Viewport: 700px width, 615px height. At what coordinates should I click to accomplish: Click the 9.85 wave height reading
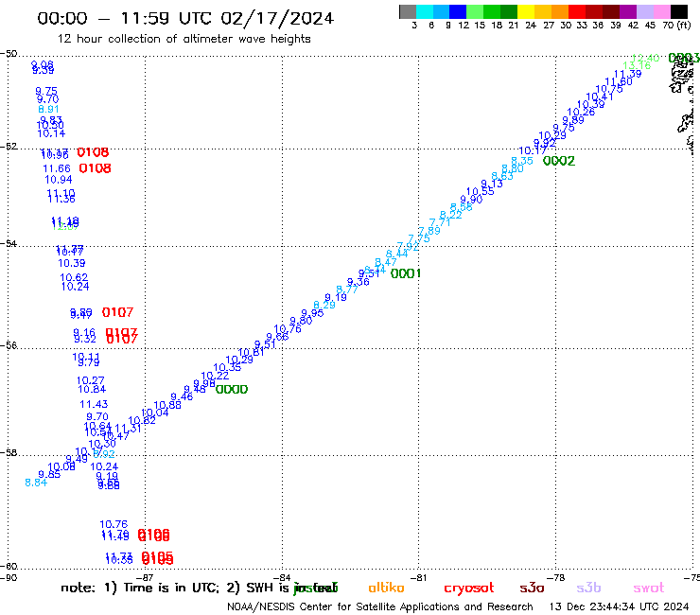(49, 474)
